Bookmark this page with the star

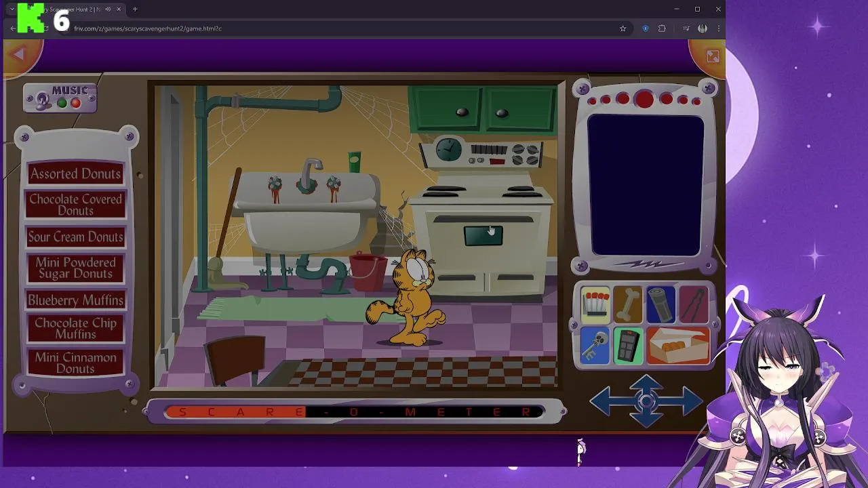pos(623,28)
